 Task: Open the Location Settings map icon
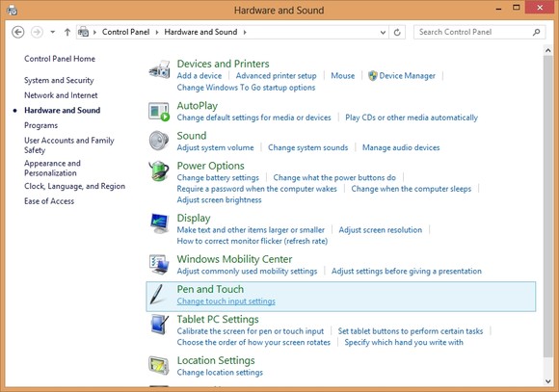pyautogui.click(x=159, y=365)
